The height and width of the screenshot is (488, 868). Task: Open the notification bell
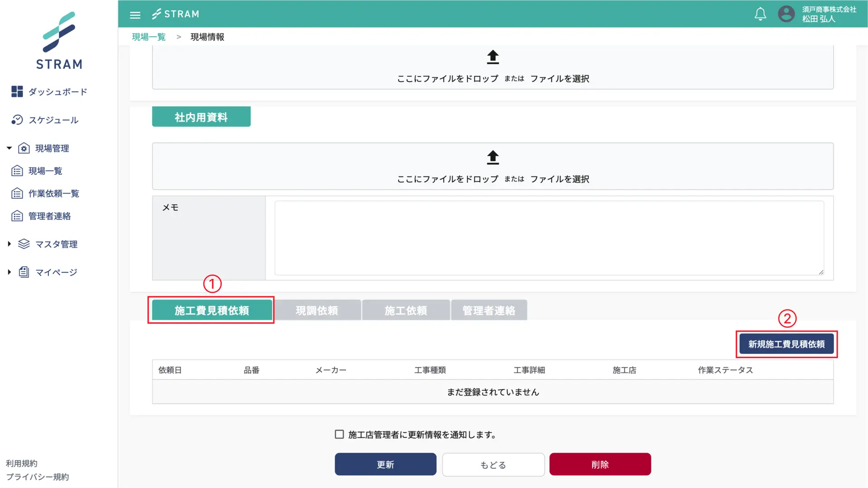coord(760,14)
